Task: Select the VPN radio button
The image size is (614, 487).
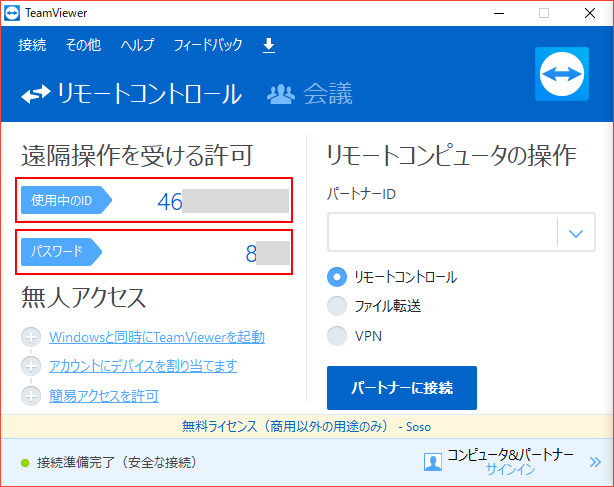Action: coord(337,336)
